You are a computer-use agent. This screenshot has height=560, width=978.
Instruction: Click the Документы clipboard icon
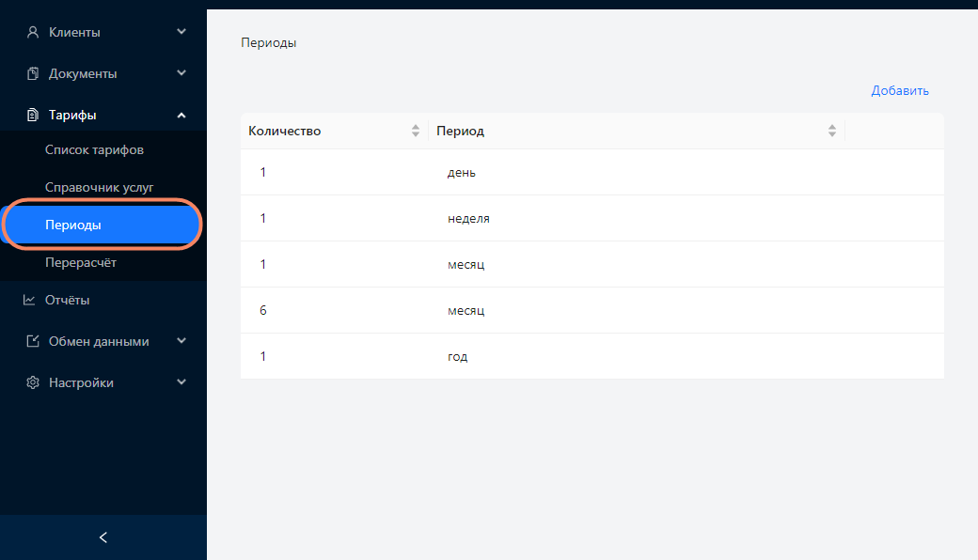pyautogui.click(x=33, y=73)
